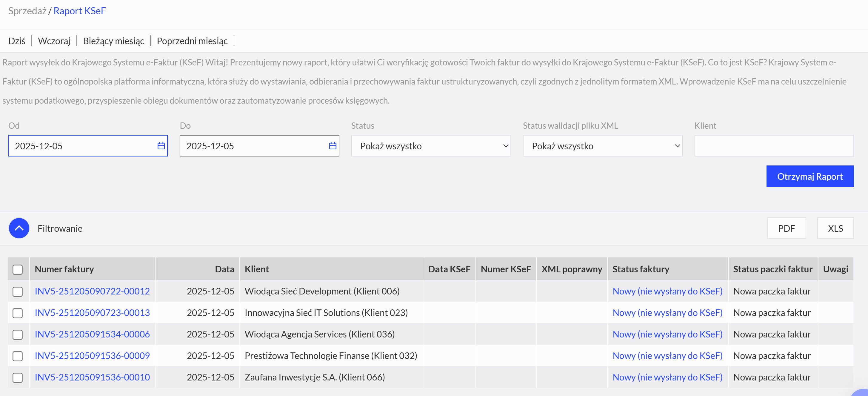
Task: Open invoice INV5-251205090723-00013
Action: click(x=92, y=313)
